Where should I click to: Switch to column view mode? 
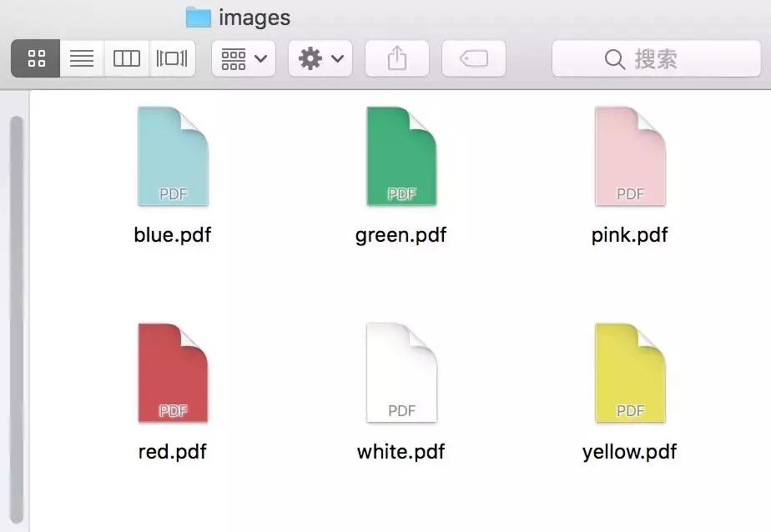pyautogui.click(x=127, y=58)
